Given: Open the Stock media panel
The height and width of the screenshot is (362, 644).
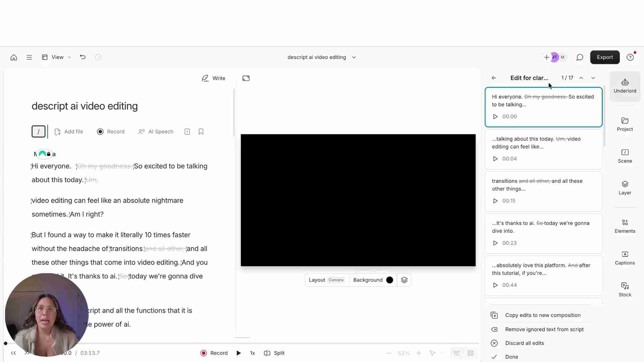Looking at the screenshot, I should pyautogui.click(x=625, y=290).
